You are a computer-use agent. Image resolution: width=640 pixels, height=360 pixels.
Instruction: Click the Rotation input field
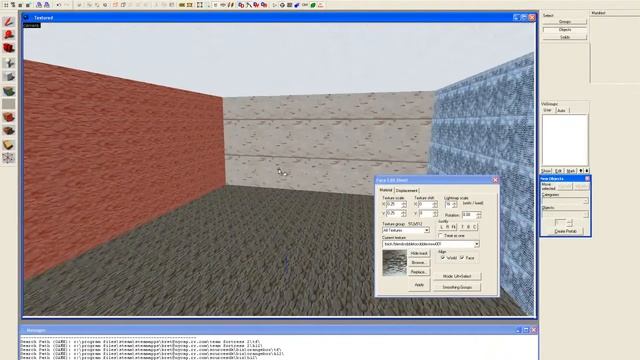[469, 215]
